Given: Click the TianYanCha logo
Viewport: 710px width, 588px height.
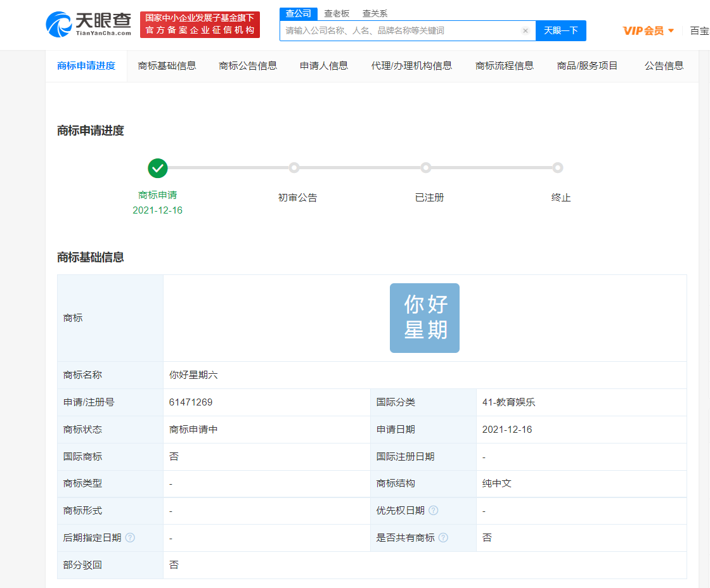Looking at the screenshot, I should [89, 24].
